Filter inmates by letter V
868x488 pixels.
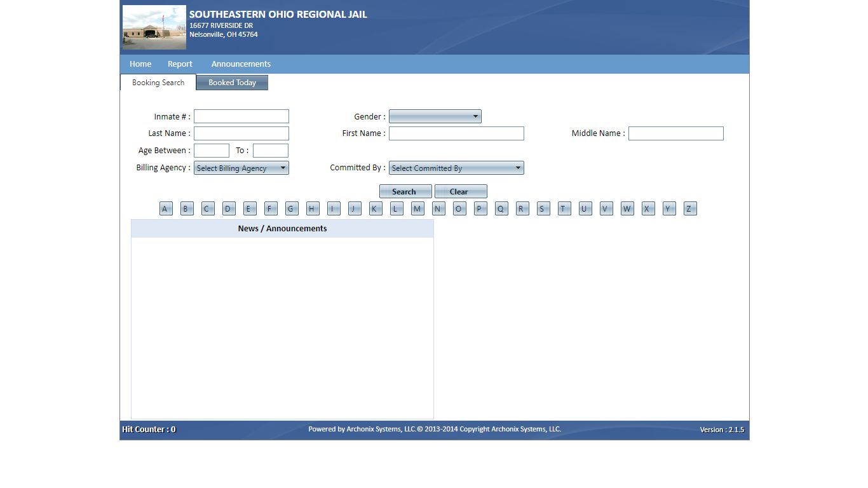tap(606, 208)
